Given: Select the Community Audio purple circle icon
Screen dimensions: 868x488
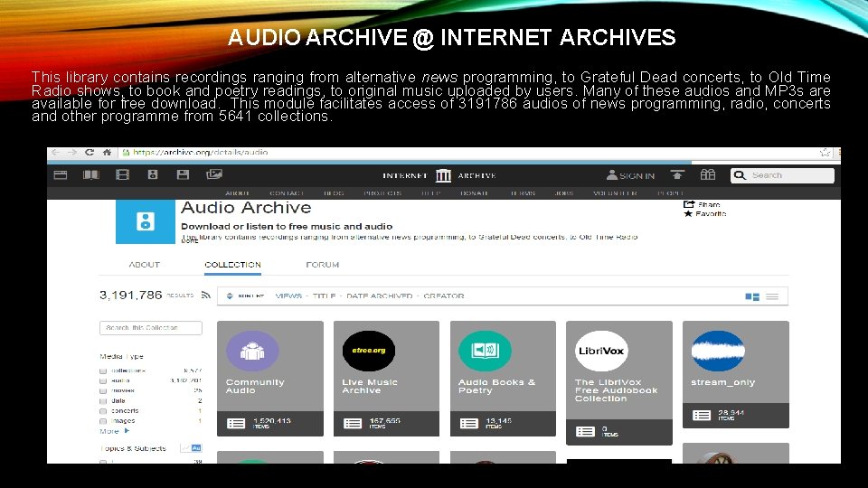Looking at the screenshot, I should pos(252,351).
